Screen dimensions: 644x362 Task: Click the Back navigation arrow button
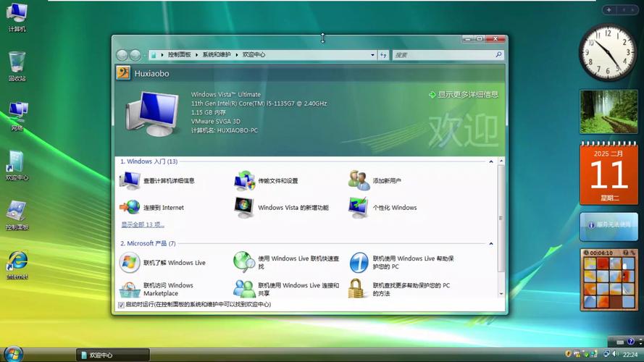pyautogui.click(x=122, y=54)
